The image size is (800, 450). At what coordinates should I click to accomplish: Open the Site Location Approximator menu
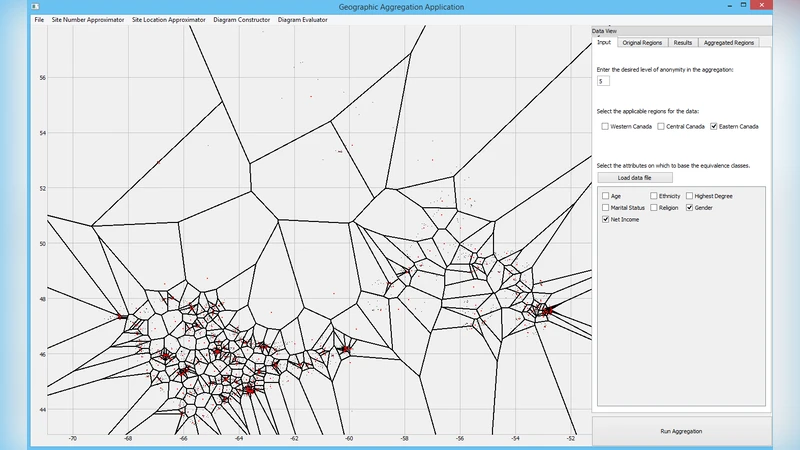[168, 19]
